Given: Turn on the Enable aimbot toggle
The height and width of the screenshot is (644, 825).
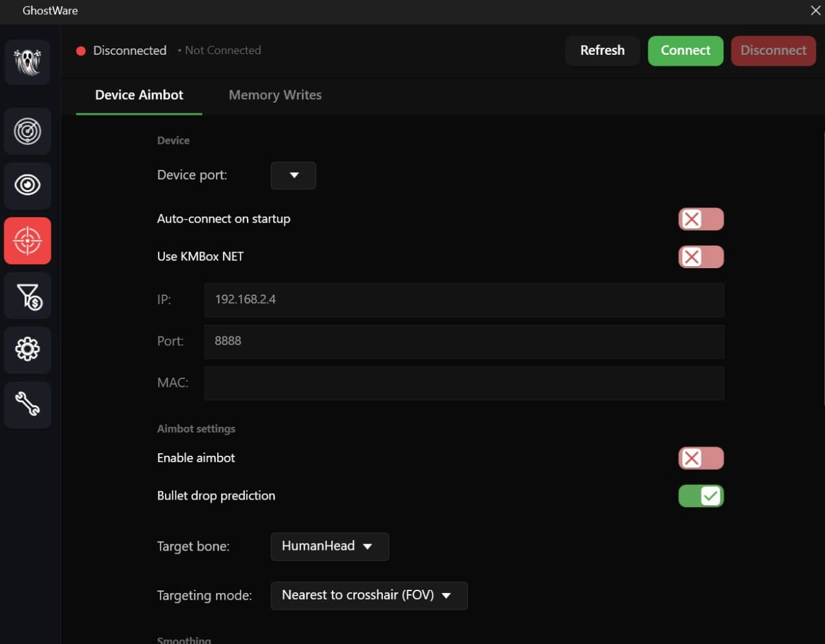Looking at the screenshot, I should (701, 458).
